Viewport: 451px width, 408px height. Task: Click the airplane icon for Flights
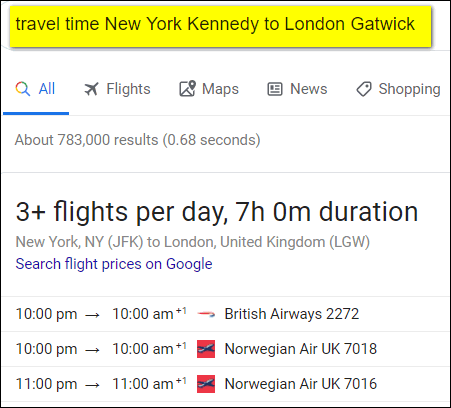[x=91, y=89]
